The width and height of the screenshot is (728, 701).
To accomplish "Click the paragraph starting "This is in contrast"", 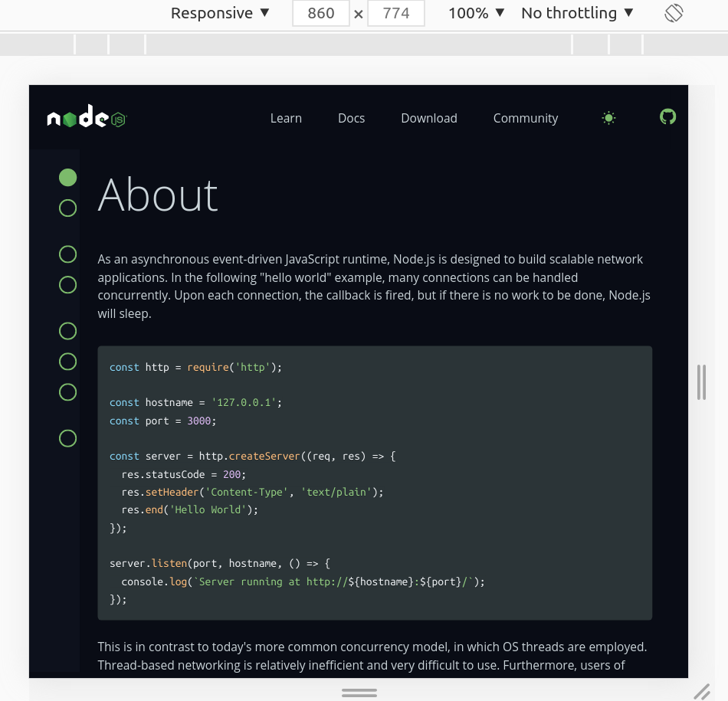I will point(372,656).
